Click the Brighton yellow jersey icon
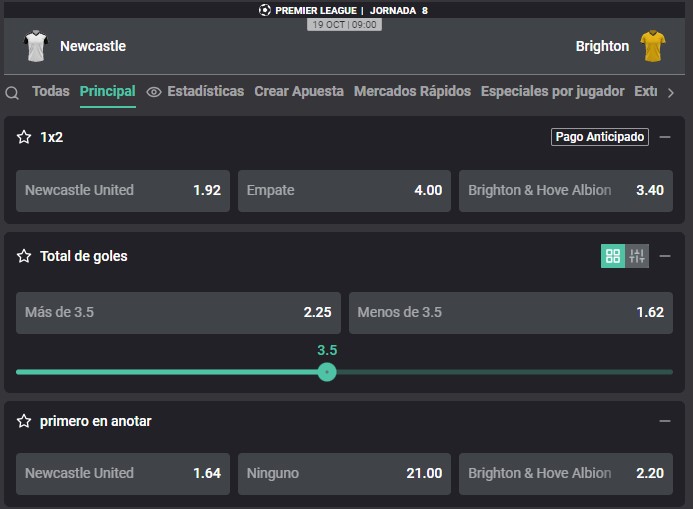 click(x=653, y=46)
